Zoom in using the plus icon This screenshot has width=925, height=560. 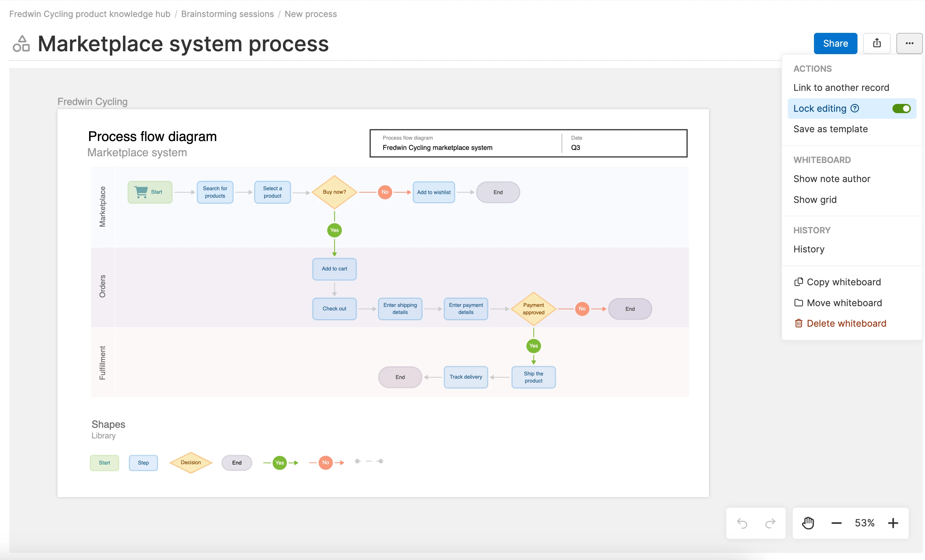click(894, 523)
